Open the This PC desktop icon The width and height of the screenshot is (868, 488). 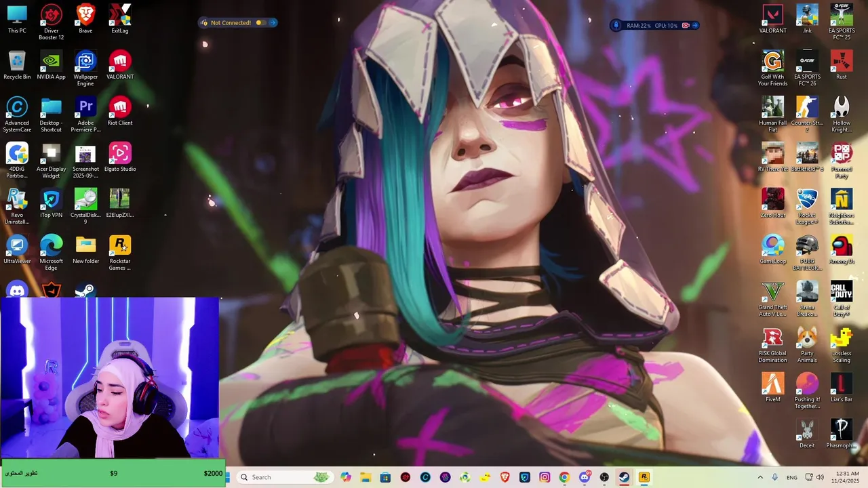click(17, 19)
